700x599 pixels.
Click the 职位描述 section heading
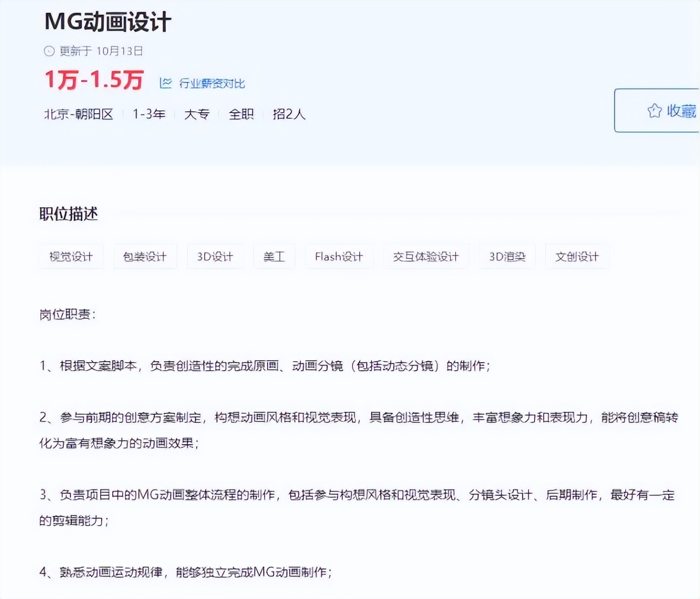click(x=68, y=214)
